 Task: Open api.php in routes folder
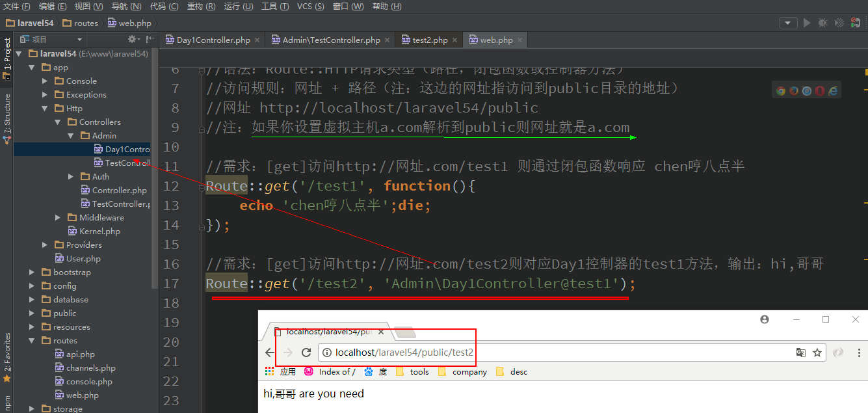(80, 354)
